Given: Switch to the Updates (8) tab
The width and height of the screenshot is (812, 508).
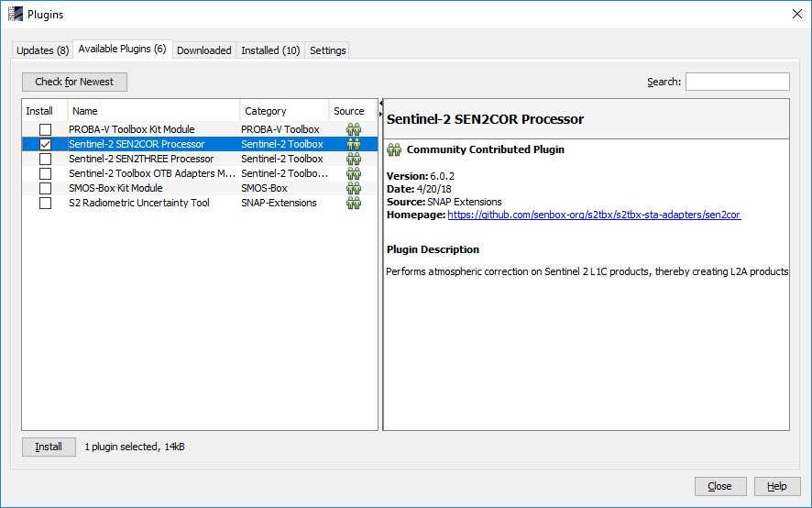Looking at the screenshot, I should click(x=42, y=50).
